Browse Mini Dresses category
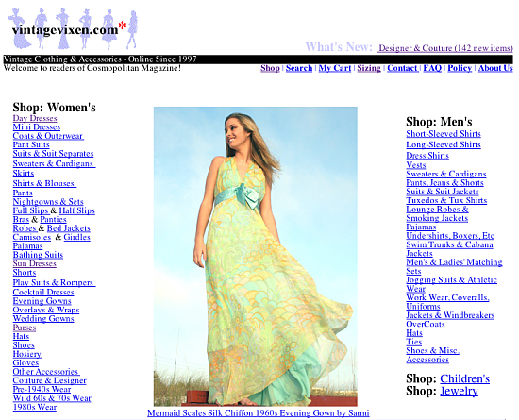519x420 pixels. coord(37,127)
